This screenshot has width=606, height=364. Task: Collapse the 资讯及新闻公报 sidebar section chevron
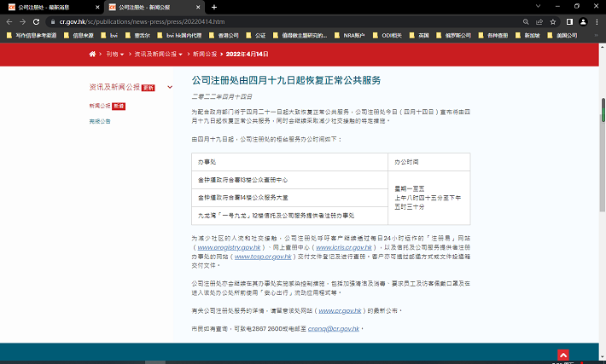coord(171,87)
